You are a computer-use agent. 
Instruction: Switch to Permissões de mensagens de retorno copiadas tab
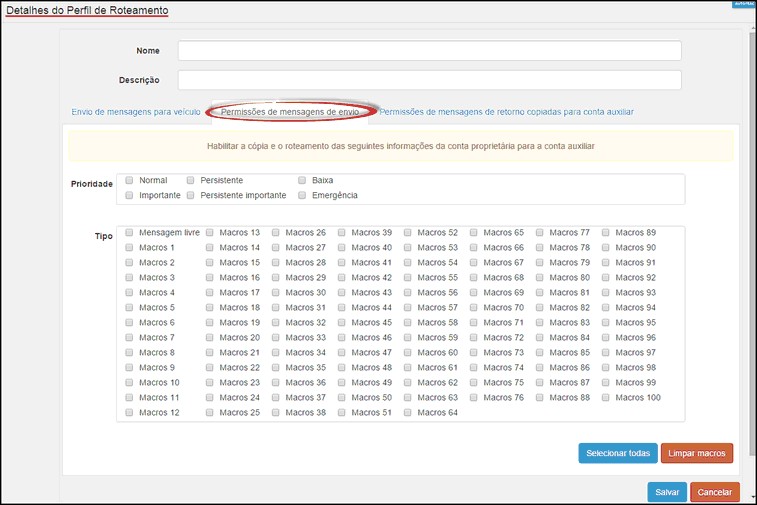pyautogui.click(x=506, y=112)
